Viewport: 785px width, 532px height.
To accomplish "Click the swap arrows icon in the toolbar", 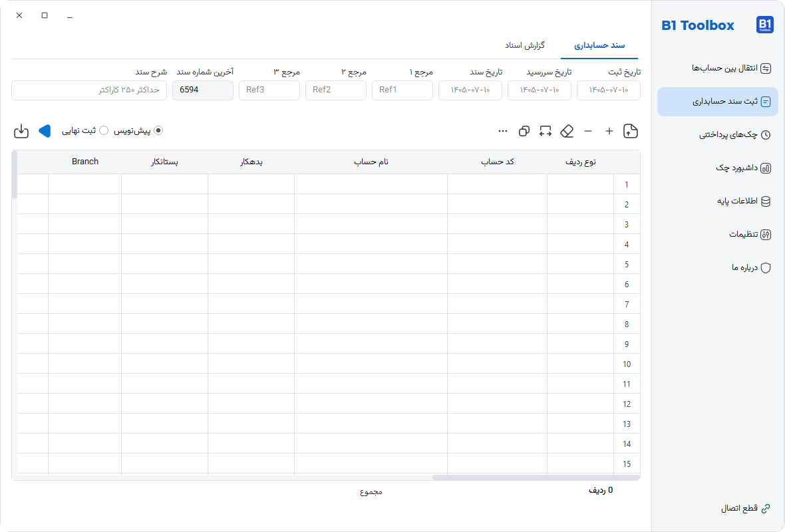I will [x=546, y=131].
